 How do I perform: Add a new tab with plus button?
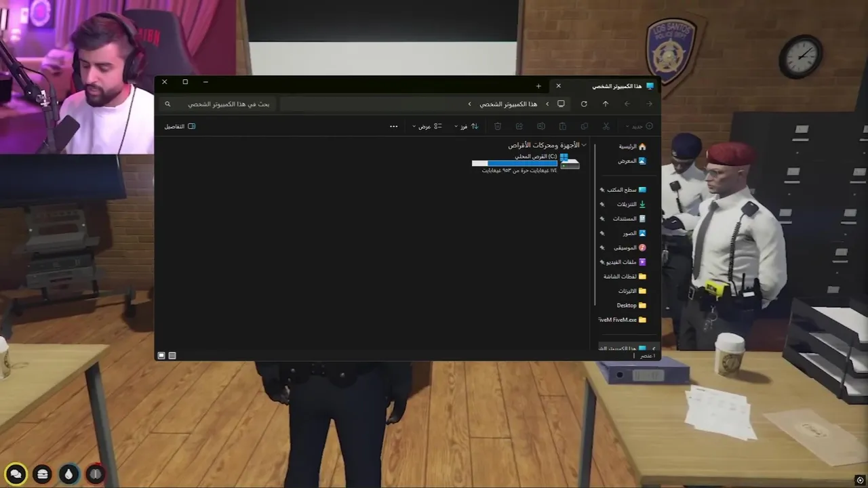[538, 86]
